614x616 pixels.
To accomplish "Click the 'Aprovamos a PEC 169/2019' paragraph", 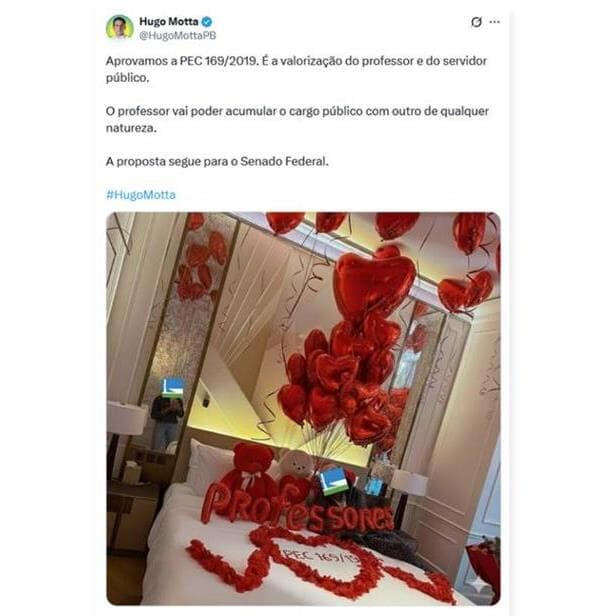I will (x=296, y=69).
